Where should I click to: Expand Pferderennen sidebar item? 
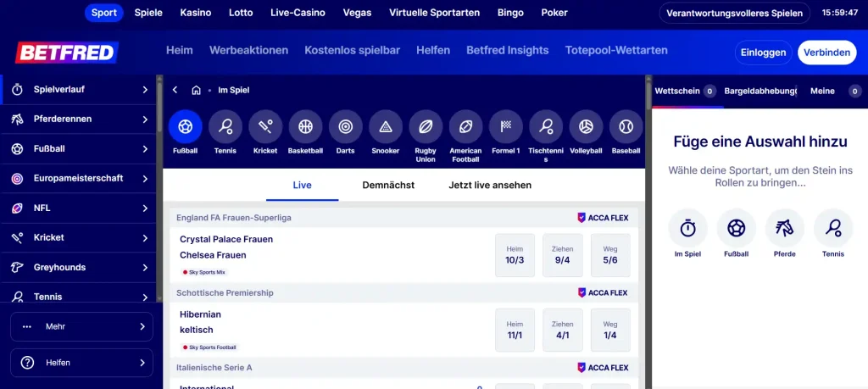[x=79, y=119]
